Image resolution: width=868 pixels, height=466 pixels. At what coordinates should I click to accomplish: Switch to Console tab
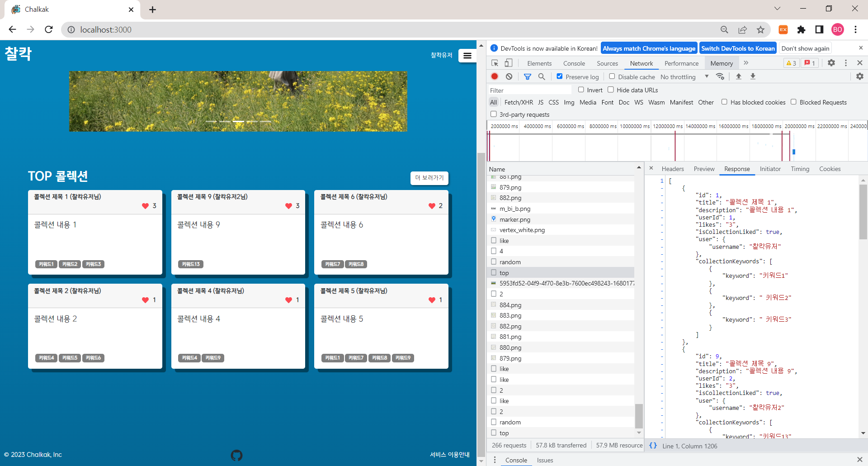coord(574,63)
